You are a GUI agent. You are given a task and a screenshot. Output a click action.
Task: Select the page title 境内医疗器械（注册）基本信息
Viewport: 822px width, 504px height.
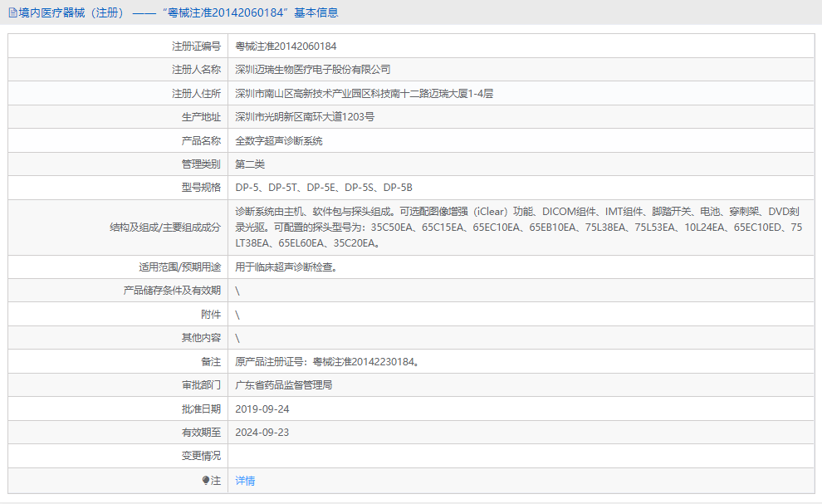pyautogui.click(x=179, y=12)
